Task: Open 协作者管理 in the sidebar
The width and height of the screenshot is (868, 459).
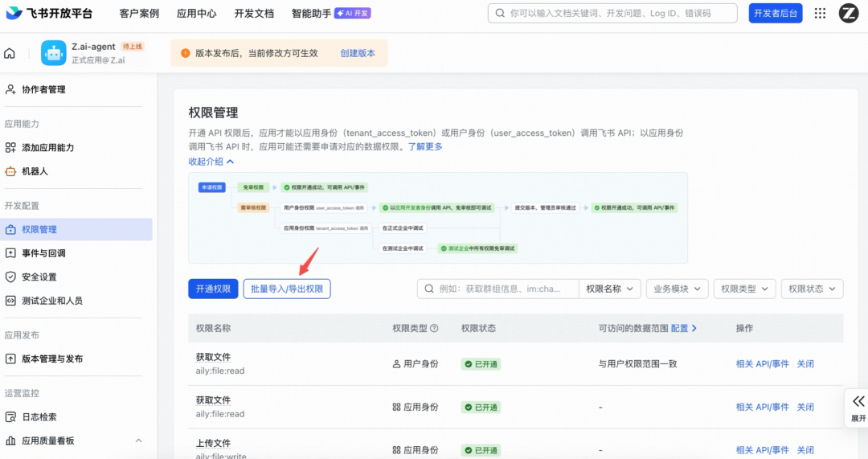Action: click(x=43, y=89)
